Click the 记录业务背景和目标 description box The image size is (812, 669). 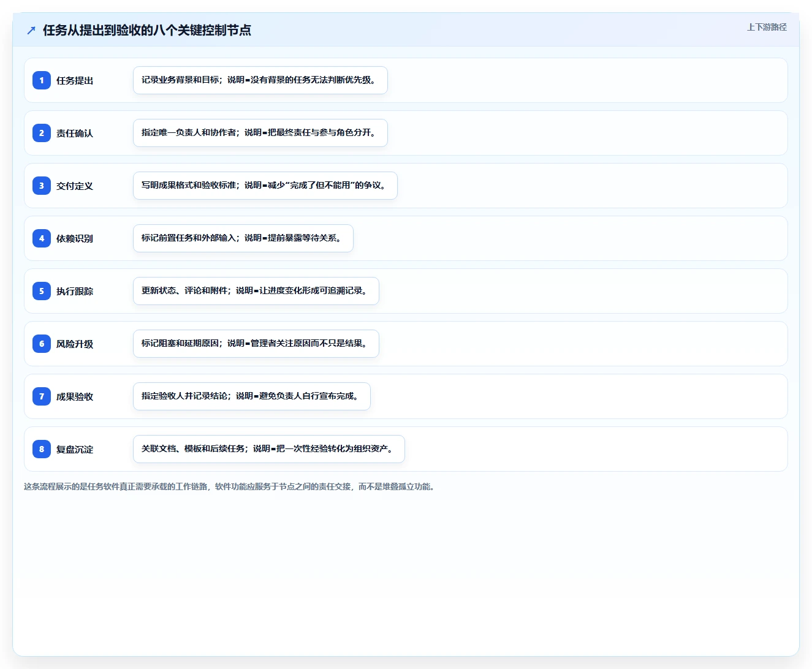tap(260, 80)
